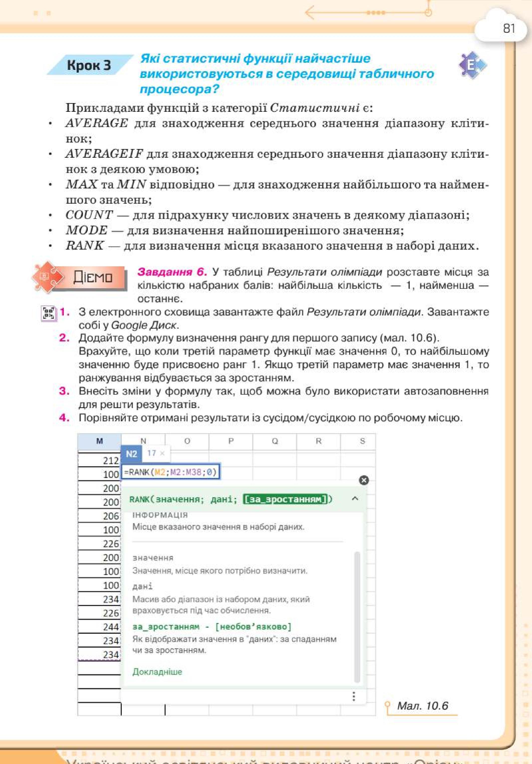Viewport: 532px width, 764px height.
Task: Click the help popup vertical scrollbar
Action: (357, 617)
